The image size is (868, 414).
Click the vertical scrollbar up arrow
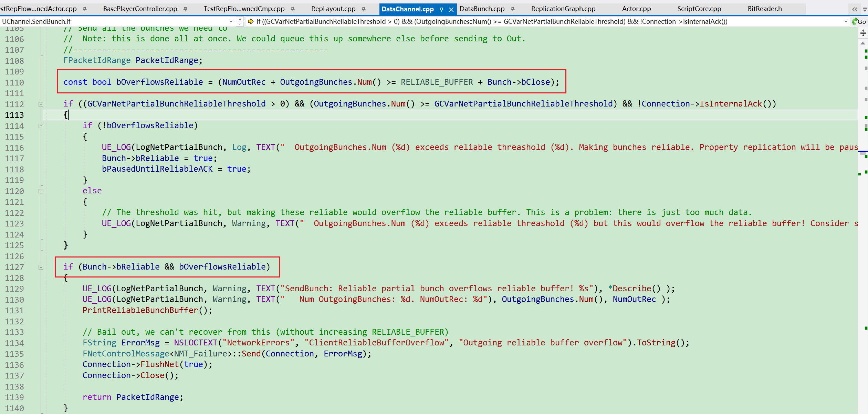(x=863, y=43)
